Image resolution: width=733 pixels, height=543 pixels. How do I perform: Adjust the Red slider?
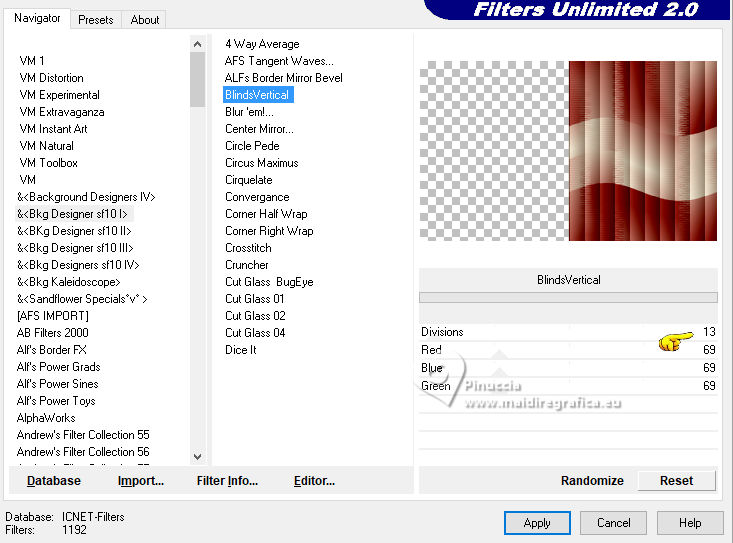tap(568, 350)
